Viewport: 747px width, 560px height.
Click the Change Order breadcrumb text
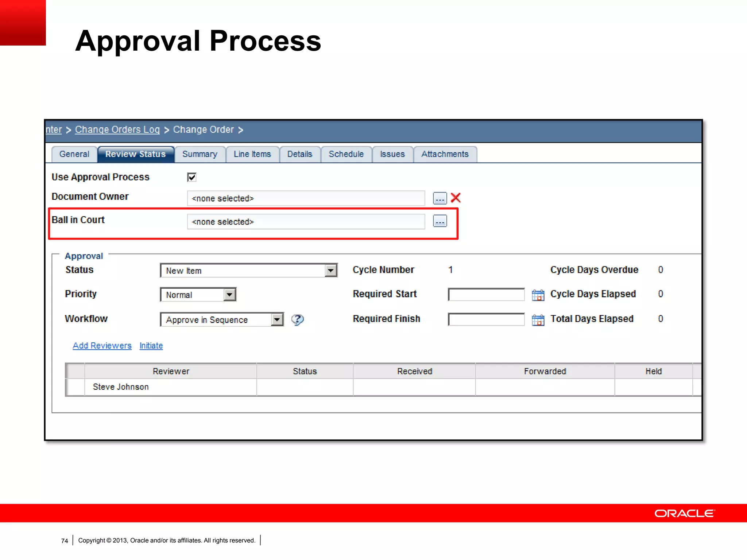(203, 130)
